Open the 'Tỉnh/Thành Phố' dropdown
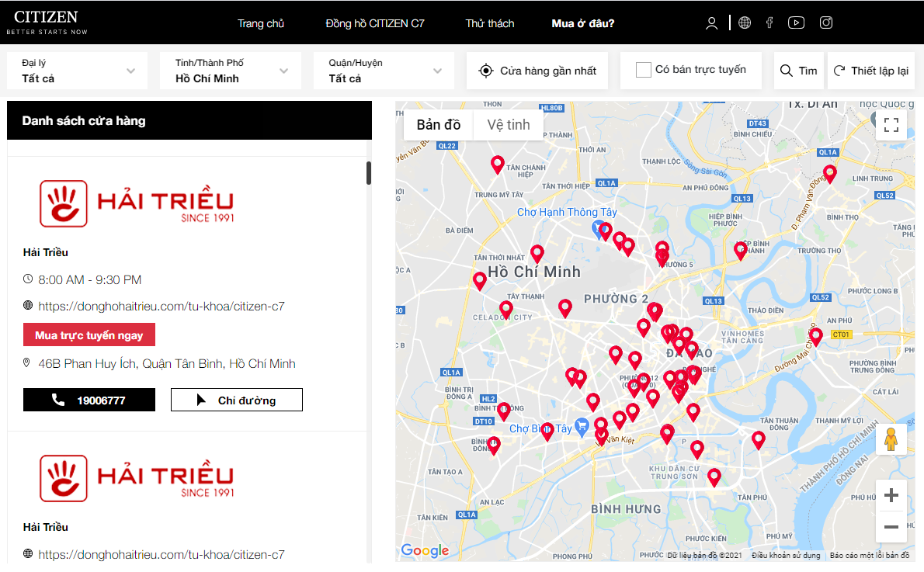This screenshot has height=572, width=924. tap(231, 71)
